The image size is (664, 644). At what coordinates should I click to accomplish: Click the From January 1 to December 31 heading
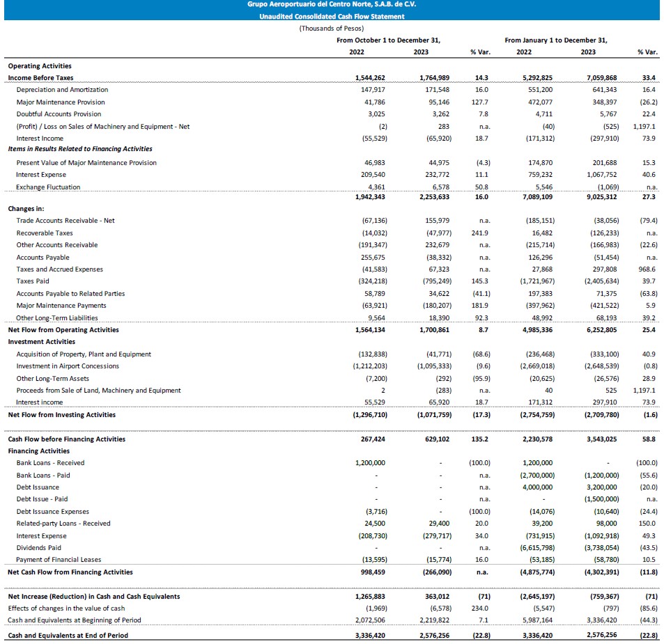[555, 40]
